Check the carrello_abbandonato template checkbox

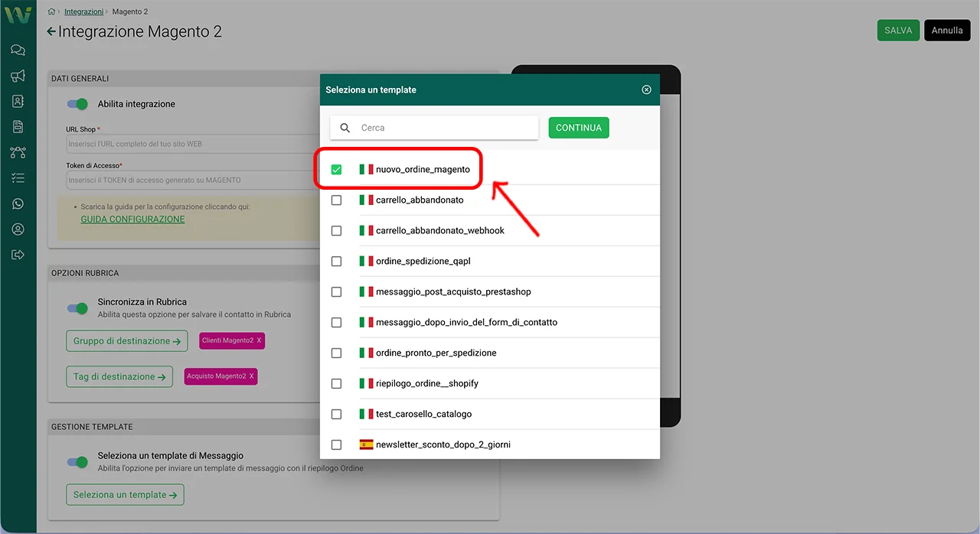pos(336,200)
